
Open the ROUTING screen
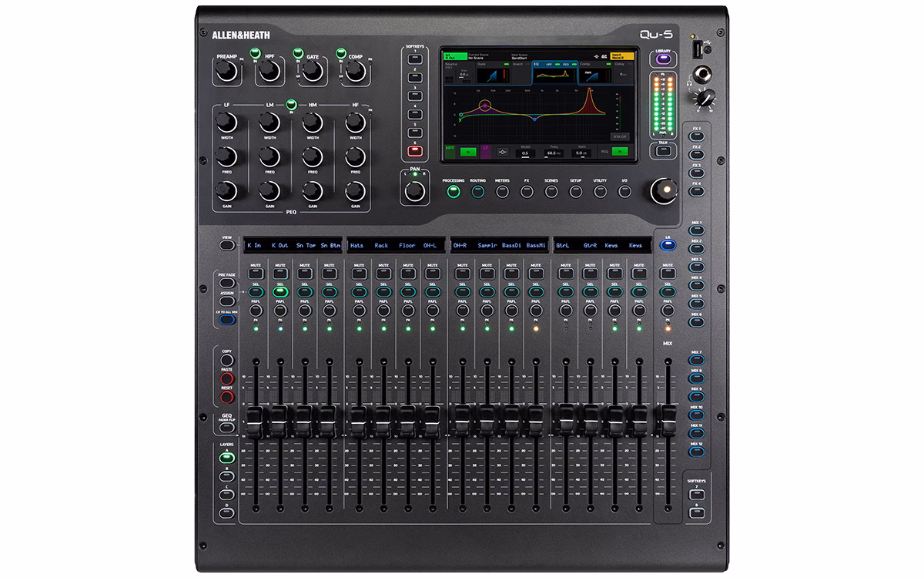[477, 191]
